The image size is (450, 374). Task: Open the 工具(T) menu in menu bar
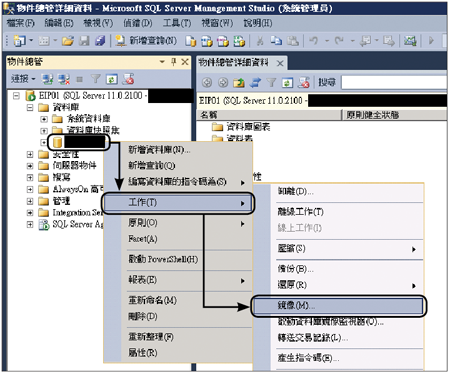tap(177, 23)
